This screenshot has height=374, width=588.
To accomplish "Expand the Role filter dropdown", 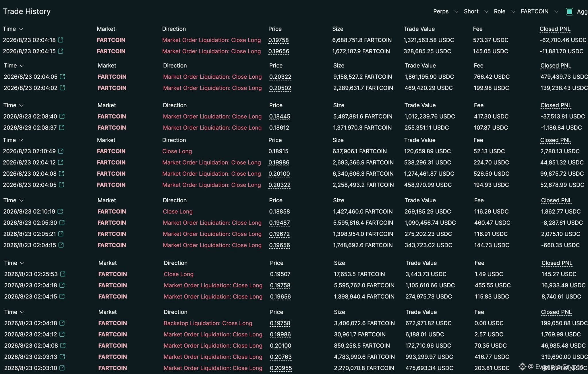I will (x=504, y=11).
